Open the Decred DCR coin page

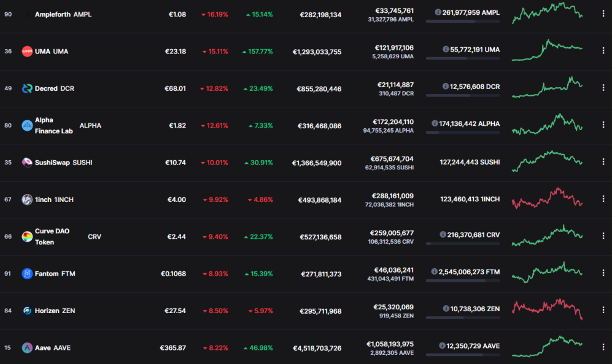pyautogui.click(x=55, y=88)
